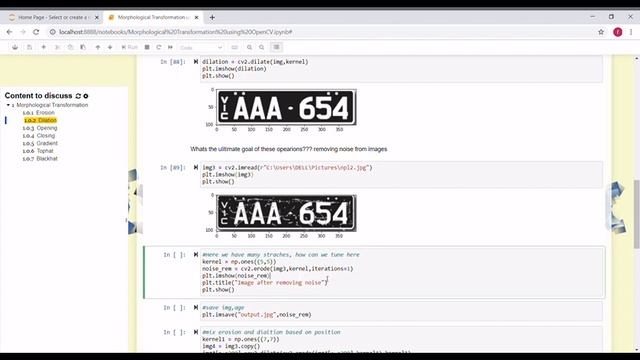Viewport: 640px width, 360px height.
Task: Open table of contents settings gear
Action: click(86, 96)
